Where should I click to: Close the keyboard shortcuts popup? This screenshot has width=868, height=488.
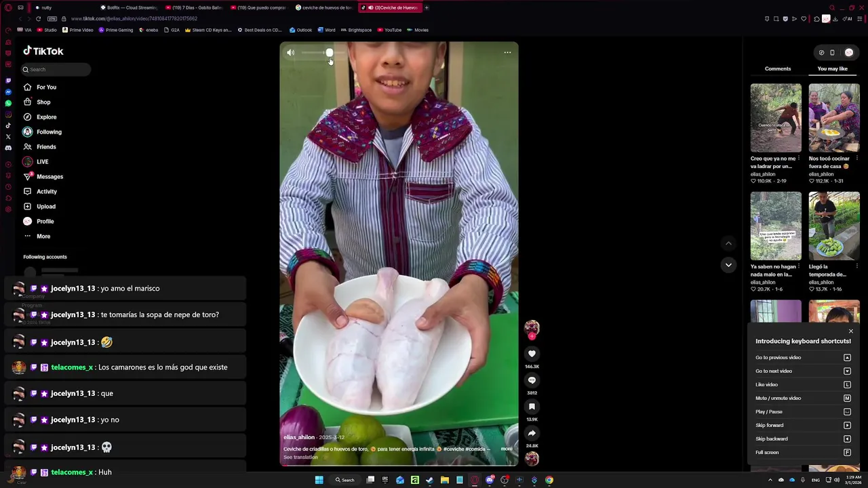coord(851,331)
